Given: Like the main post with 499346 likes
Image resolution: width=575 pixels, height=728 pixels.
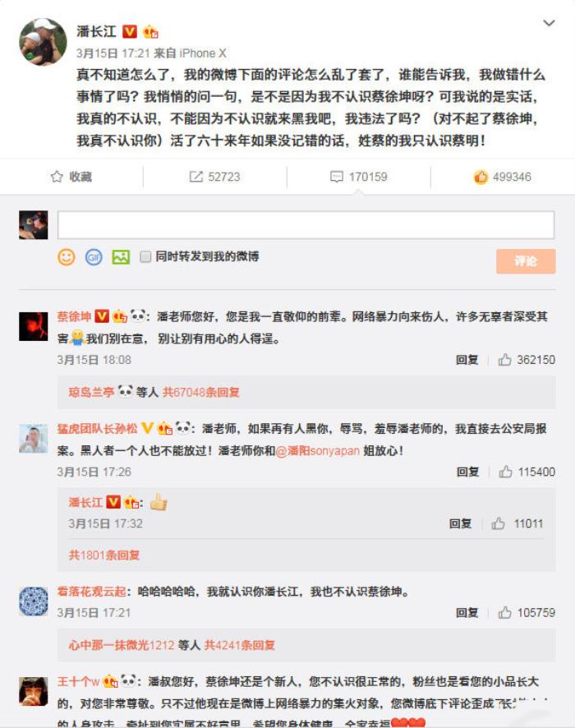Looking at the screenshot, I should point(481,177).
